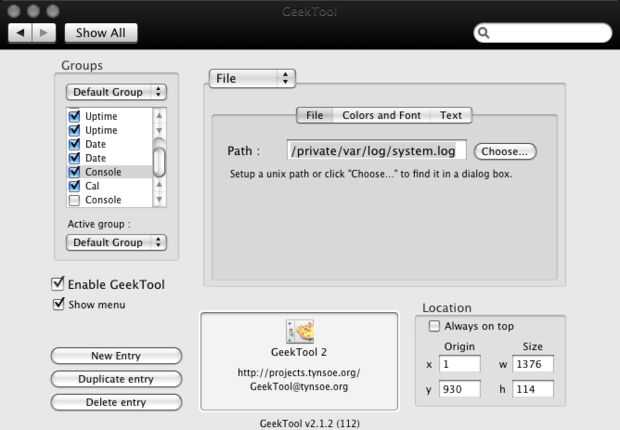Uncheck the Cal entry checkbox
The image size is (620, 430).
point(74,186)
